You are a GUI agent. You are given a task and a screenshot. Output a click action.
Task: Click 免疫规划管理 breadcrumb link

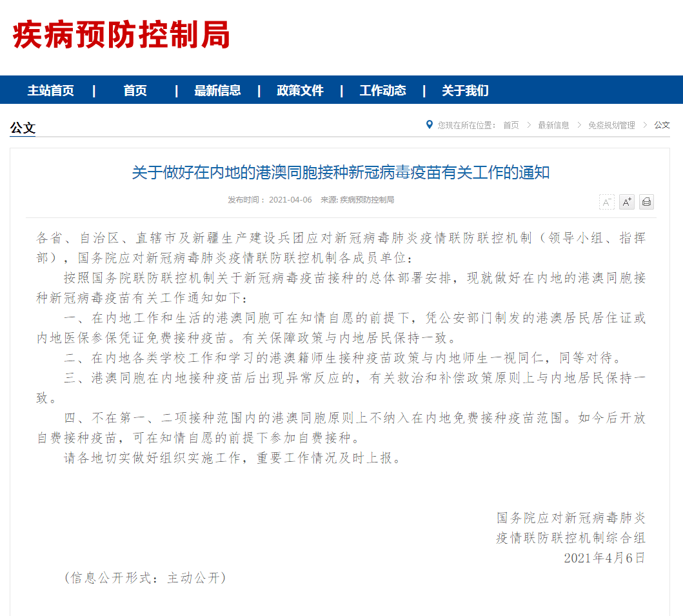tap(611, 126)
